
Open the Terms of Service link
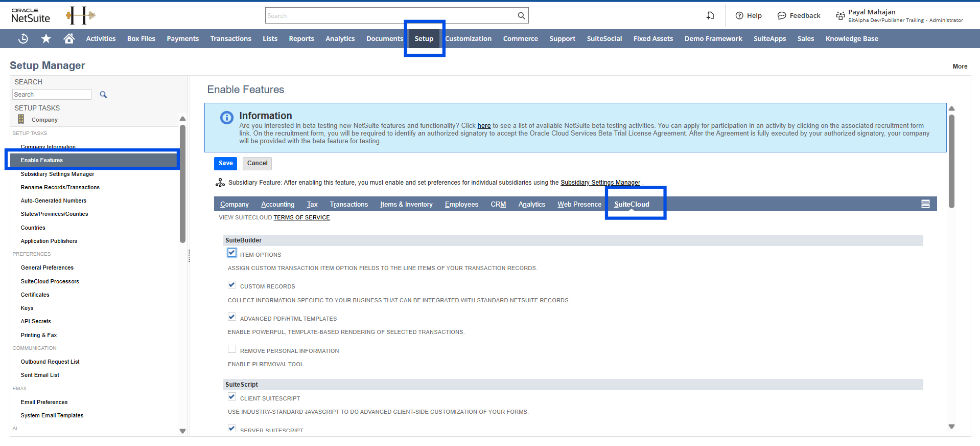(x=301, y=217)
